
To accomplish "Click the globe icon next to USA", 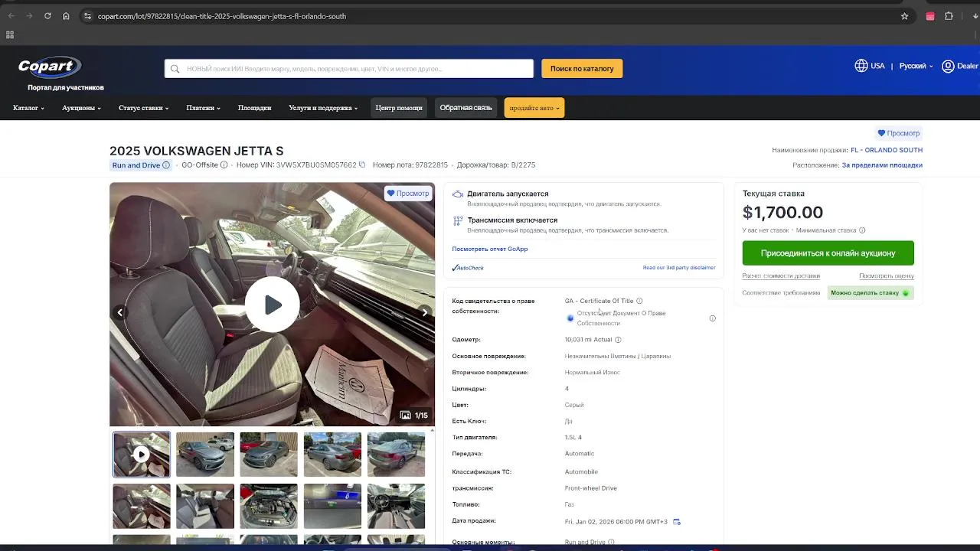I will click(861, 66).
